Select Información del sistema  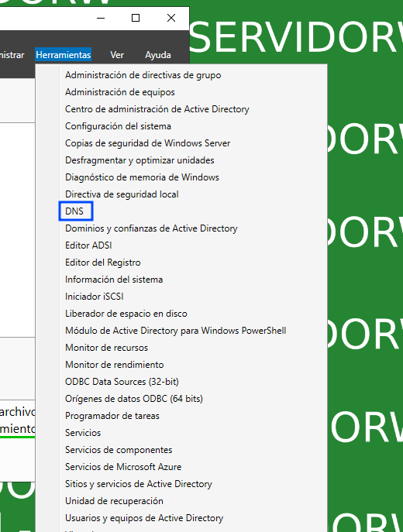pos(114,280)
